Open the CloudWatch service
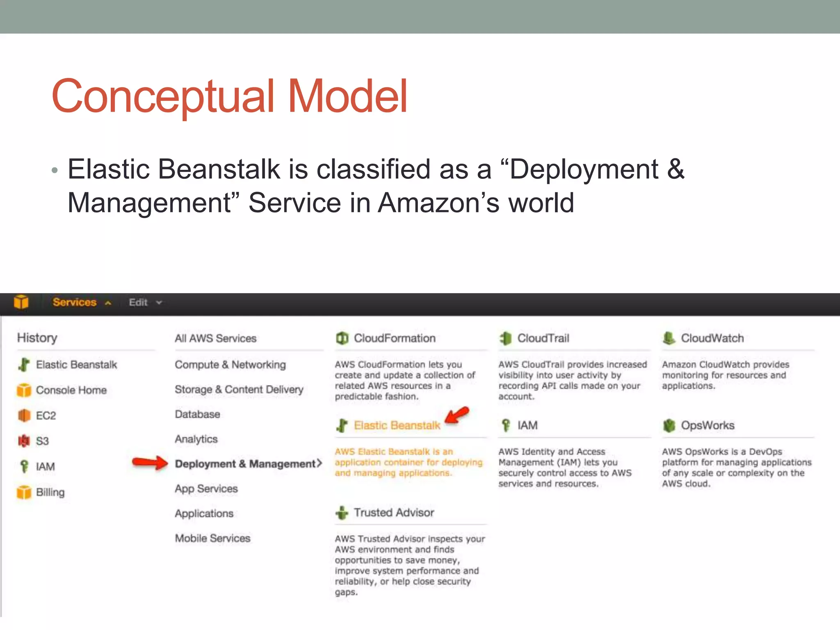Screen dimensions: 840x630 click(x=712, y=338)
